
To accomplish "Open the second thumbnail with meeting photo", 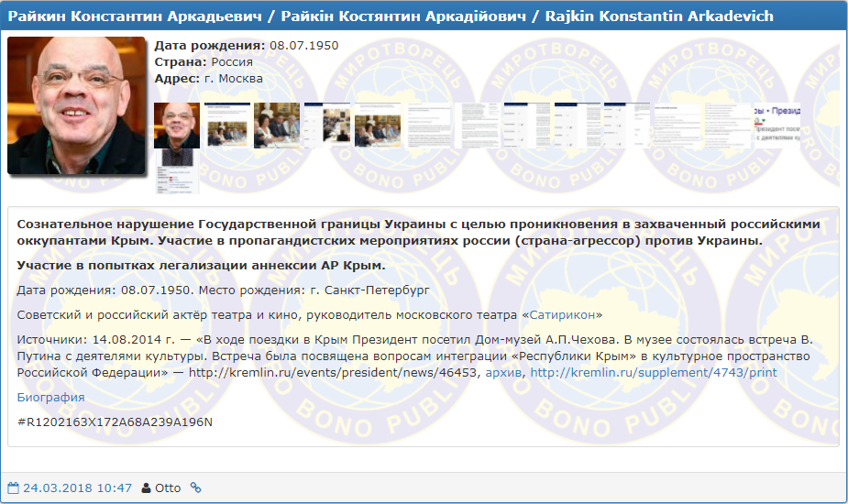I will click(226, 126).
